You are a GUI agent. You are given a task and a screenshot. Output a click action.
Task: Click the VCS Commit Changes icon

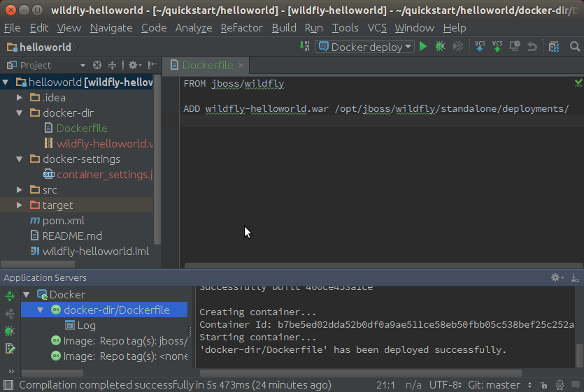coord(497,47)
